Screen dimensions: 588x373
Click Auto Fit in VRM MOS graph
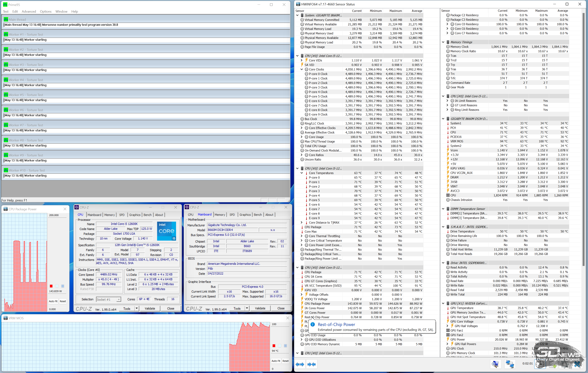pos(276,361)
